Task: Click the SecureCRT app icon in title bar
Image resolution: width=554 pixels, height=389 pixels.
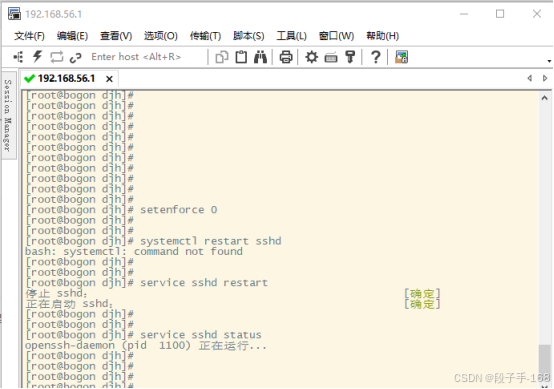Action: click(x=14, y=14)
